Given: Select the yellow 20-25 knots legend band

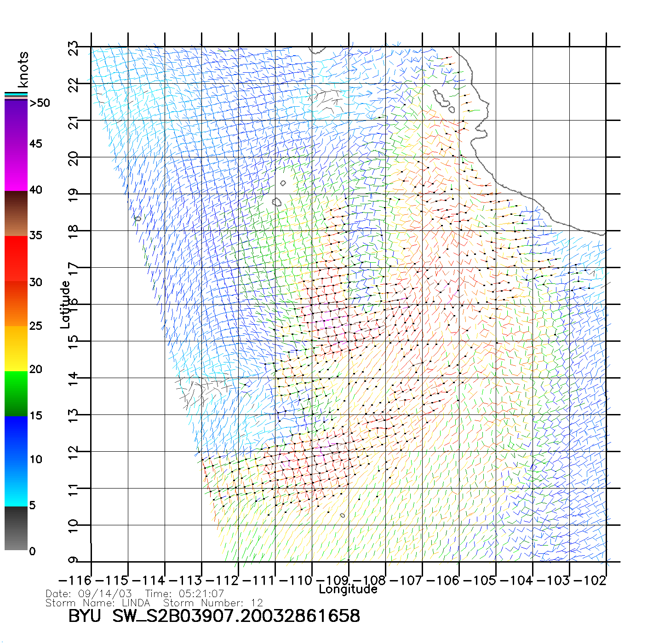Looking at the screenshot, I should tap(16, 348).
